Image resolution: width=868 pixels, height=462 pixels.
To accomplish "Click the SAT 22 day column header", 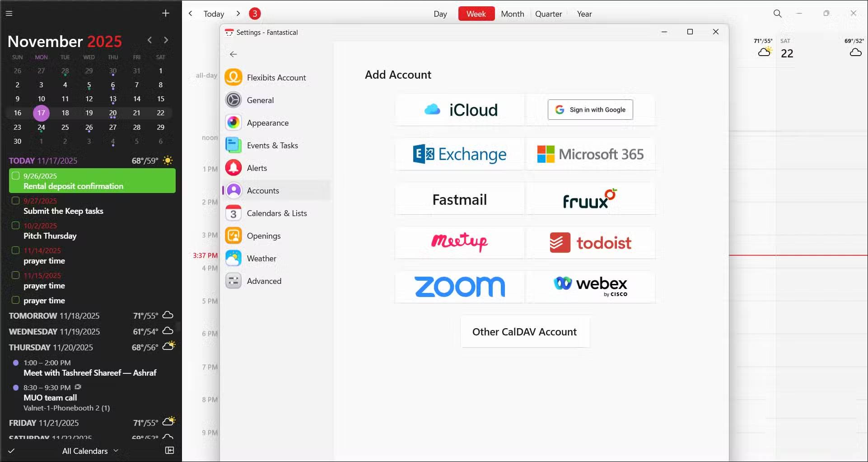I will pos(787,49).
